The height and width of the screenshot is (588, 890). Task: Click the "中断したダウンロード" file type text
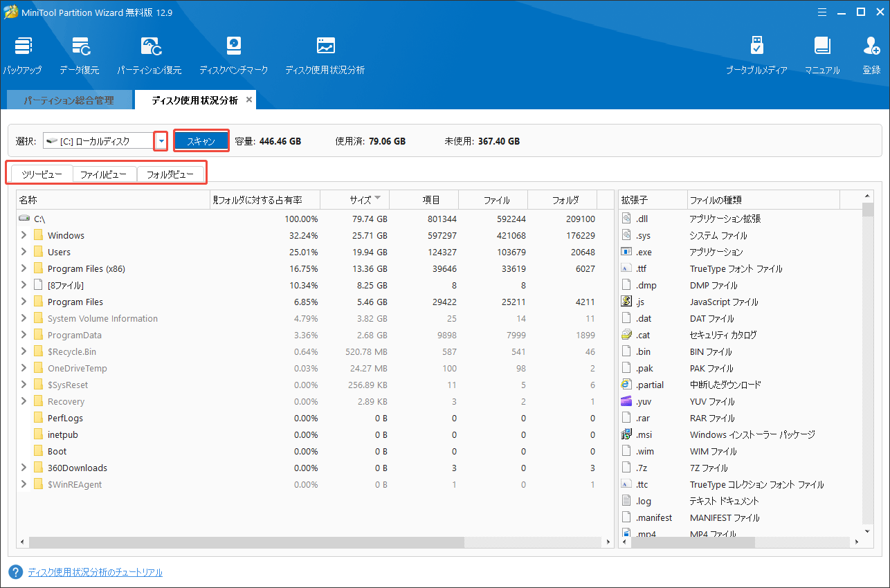coord(725,385)
